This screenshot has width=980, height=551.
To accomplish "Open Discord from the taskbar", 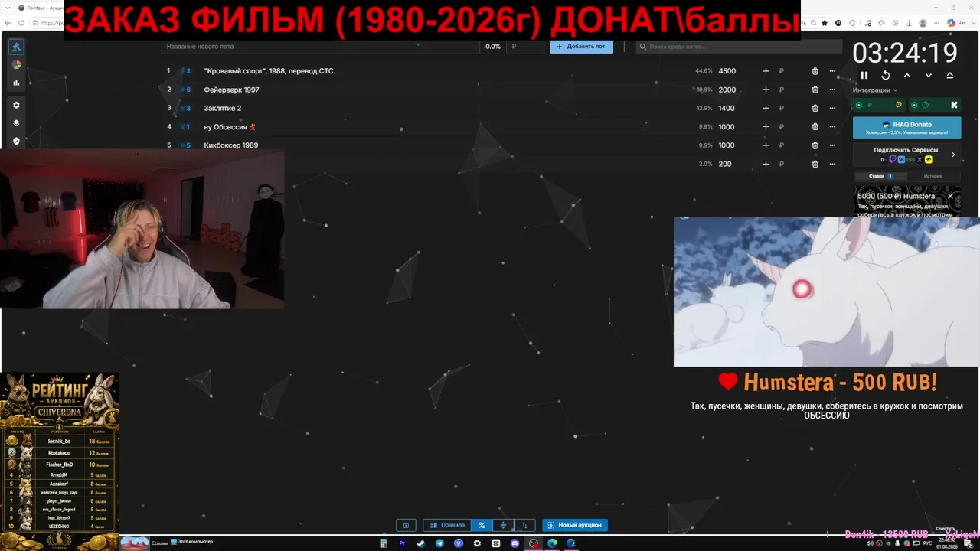I will (514, 543).
